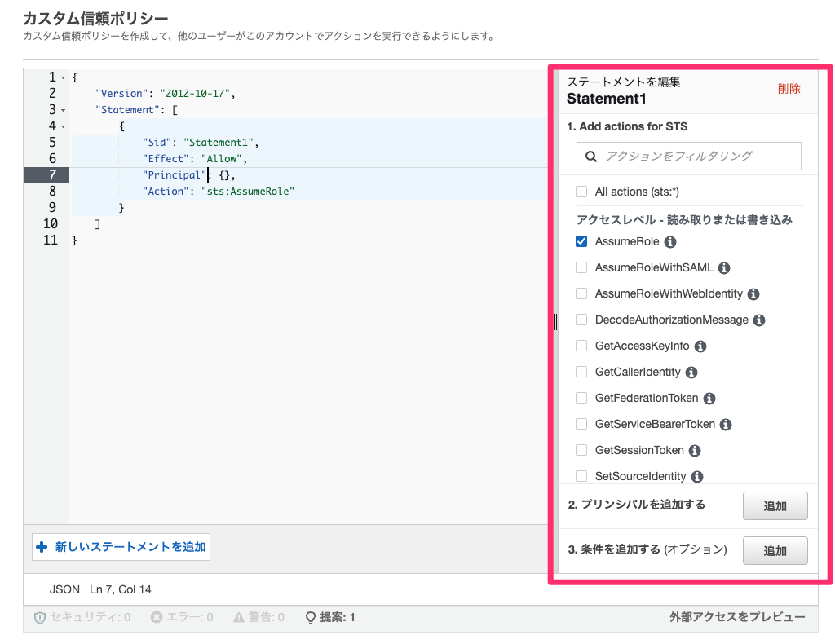Tick the DecodeAuthorizationMessage checkbox
Screen dimensions: 835x644
coord(581,320)
